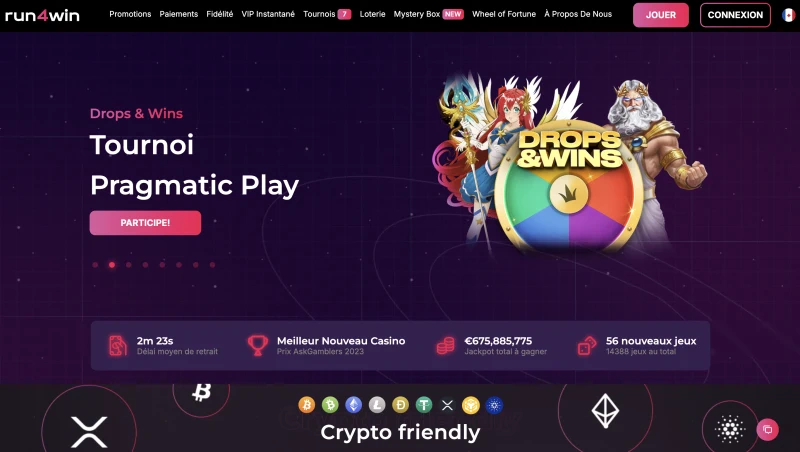
Task: Select the third carousel slide dot
Action: point(129,265)
